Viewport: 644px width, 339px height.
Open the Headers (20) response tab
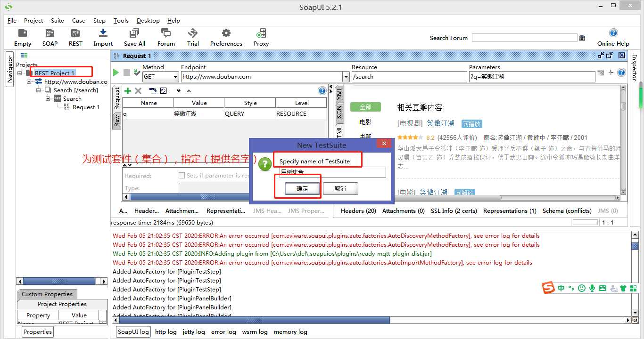(358, 210)
